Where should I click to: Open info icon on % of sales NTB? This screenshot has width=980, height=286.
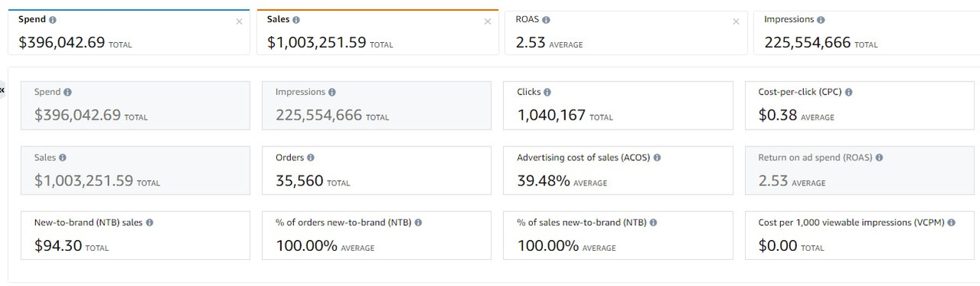(653, 222)
